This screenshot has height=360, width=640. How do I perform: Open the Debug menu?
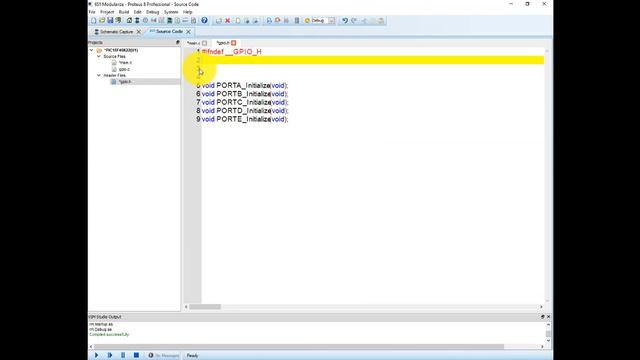click(x=153, y=12)
